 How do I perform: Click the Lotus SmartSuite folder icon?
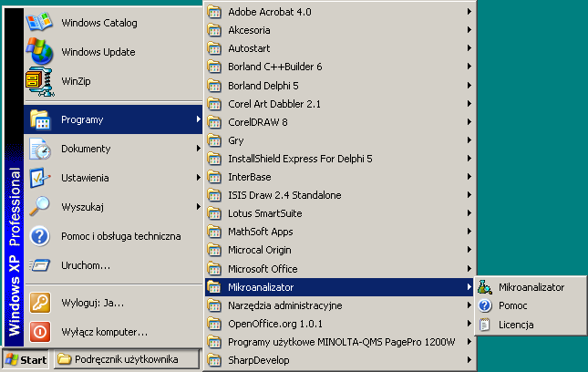[214, 213]
